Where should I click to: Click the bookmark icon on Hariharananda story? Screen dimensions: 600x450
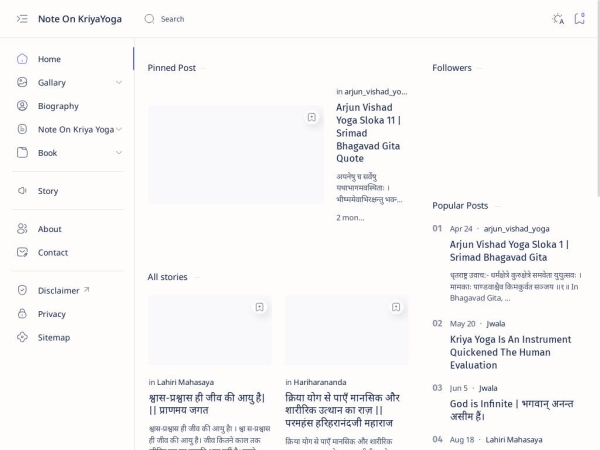click(396, 307)
